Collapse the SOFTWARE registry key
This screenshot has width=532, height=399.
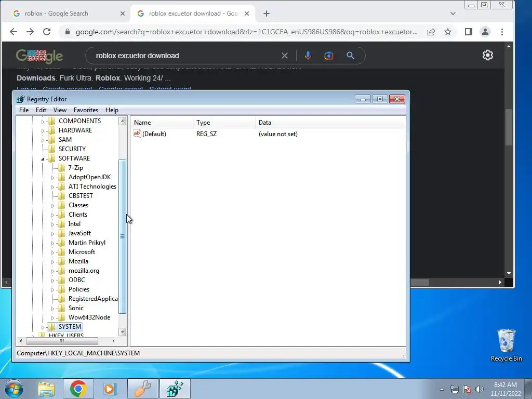pyautogui.click(x=43, y=159)
